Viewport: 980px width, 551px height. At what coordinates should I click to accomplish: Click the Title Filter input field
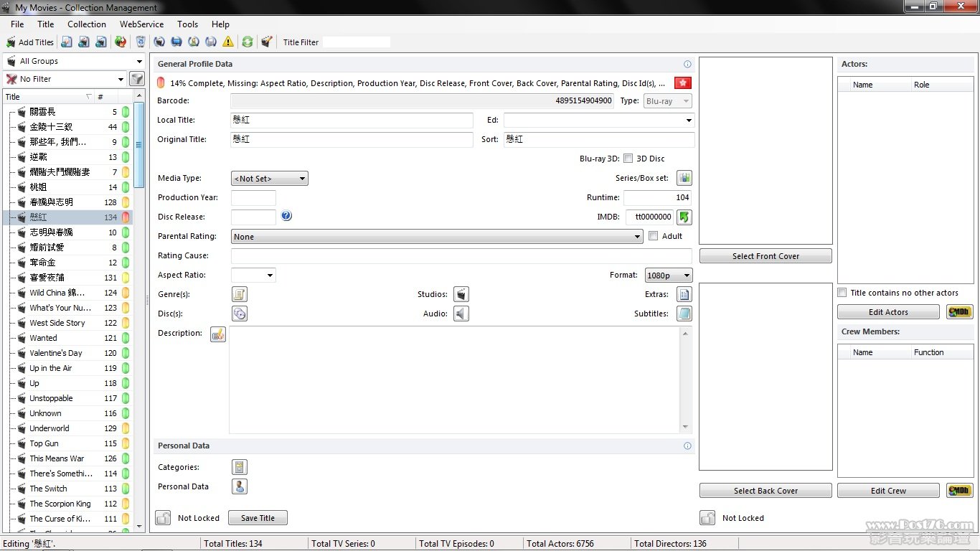[357, 42]
